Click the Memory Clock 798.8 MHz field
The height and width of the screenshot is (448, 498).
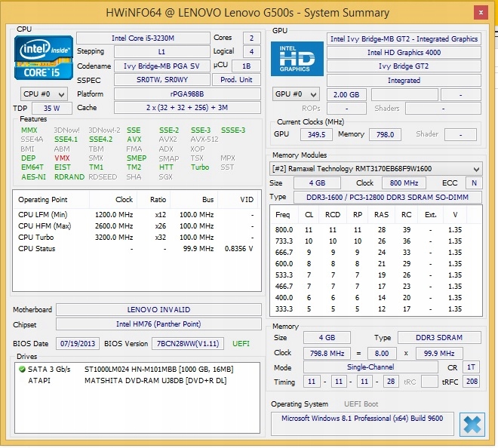[327, 354]
